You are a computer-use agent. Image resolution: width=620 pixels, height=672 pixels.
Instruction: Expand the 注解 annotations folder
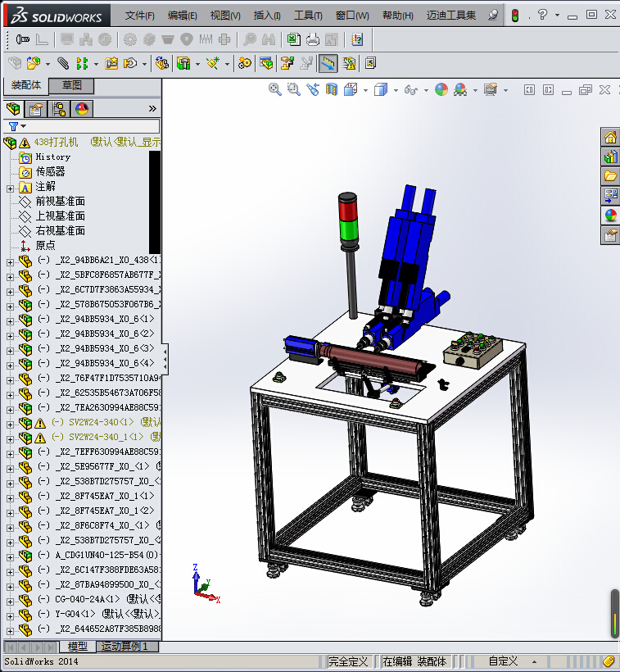click(10, 188)
